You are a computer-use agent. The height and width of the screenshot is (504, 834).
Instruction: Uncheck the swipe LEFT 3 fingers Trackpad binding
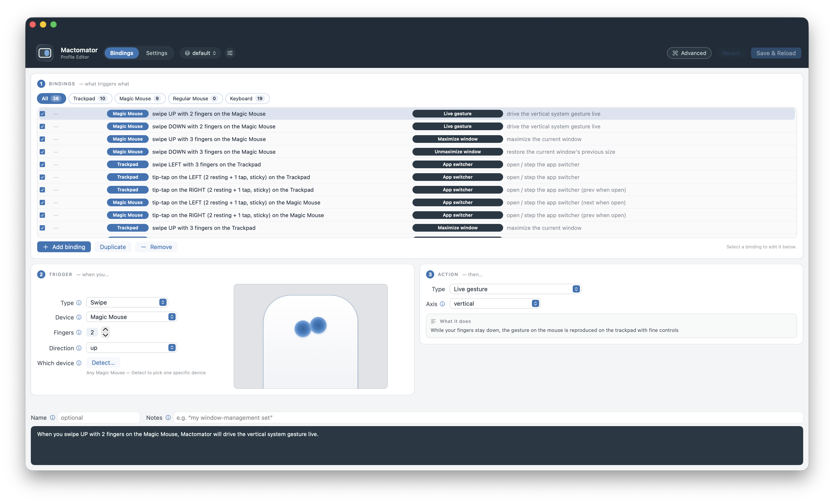42,164
